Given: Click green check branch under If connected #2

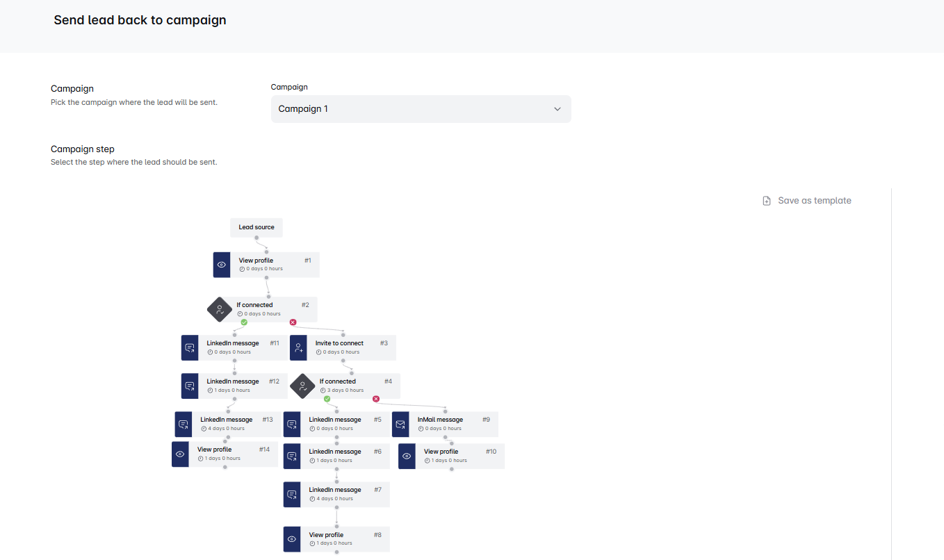Looking at the screenshot, I should 244,322.
